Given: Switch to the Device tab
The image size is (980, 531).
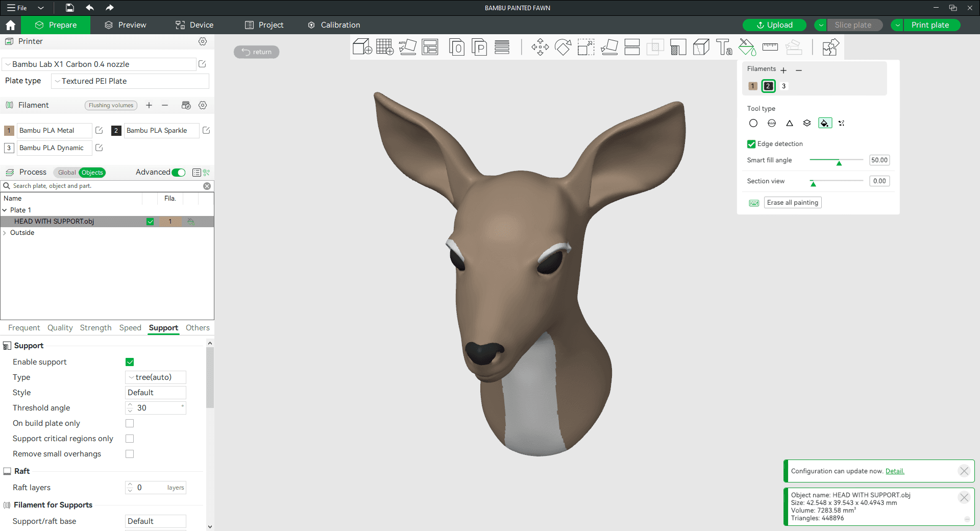Looking at the screenshot, I should 194,25.
